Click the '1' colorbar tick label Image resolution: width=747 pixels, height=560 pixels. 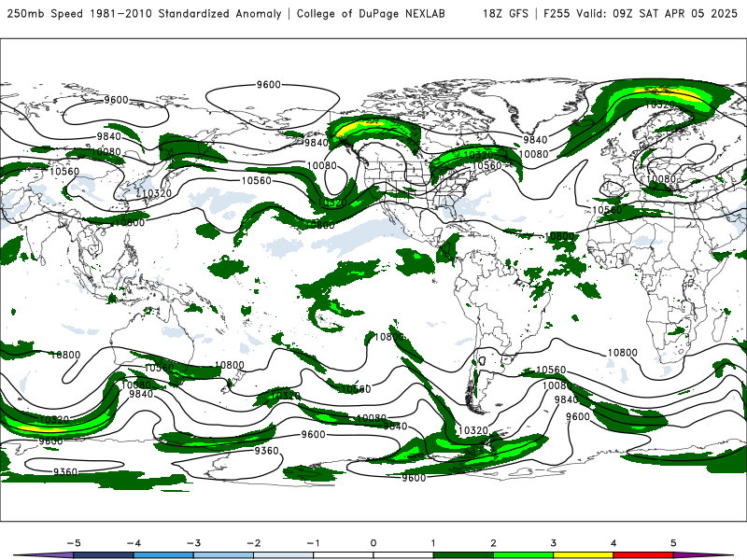pos(433,543)
